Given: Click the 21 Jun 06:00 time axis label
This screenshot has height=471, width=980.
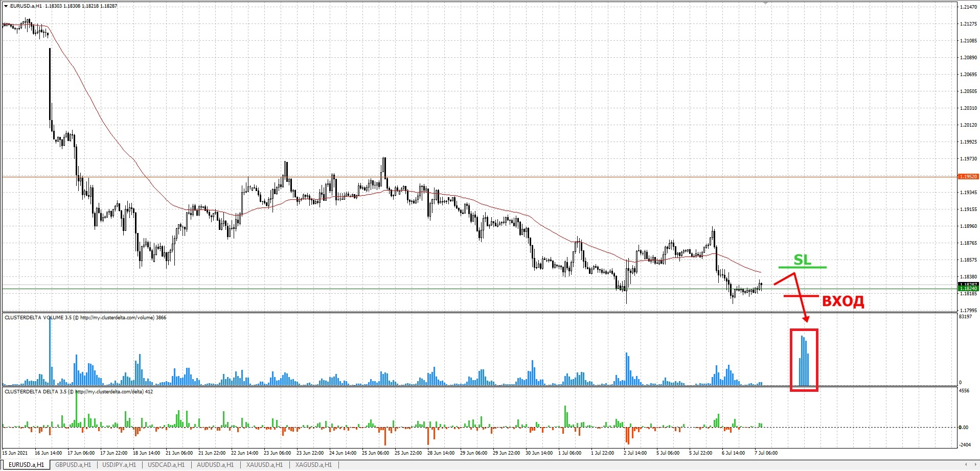Looking at the screenshot, I should 179,453.
